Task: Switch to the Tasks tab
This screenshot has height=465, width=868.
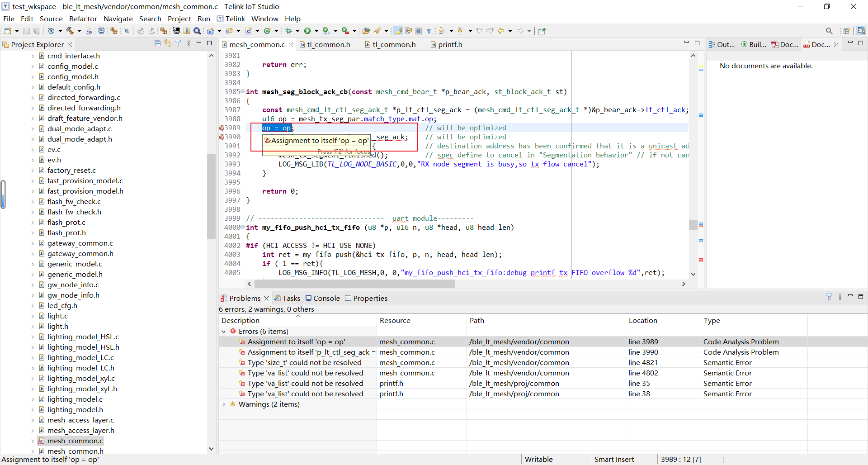Action: [287, 298]
